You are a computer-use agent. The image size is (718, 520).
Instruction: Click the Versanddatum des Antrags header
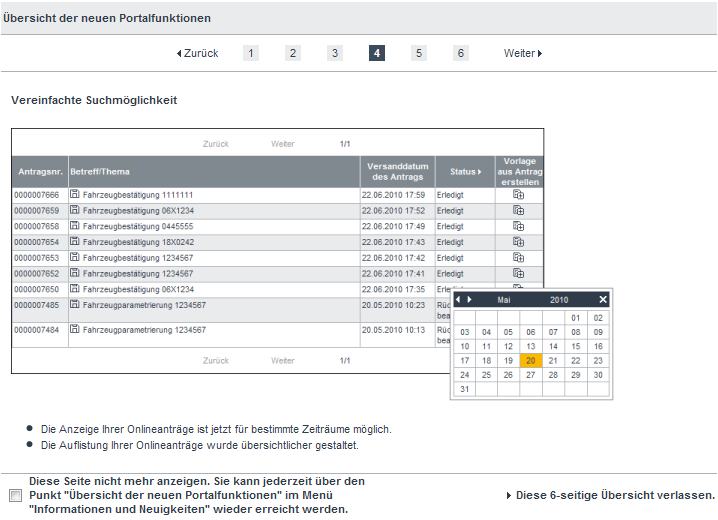coord(397,172)
